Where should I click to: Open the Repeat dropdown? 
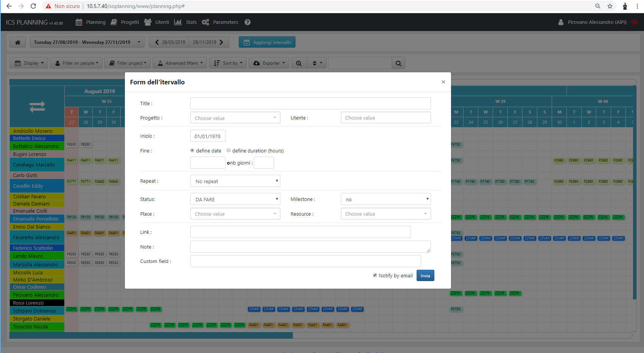pos(235,181)
